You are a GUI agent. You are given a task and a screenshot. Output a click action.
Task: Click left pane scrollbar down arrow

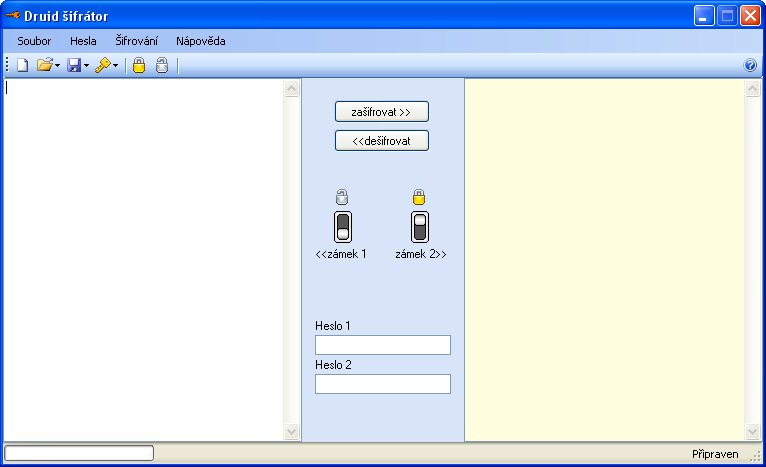pyautogui.click(x=291, y=431)
